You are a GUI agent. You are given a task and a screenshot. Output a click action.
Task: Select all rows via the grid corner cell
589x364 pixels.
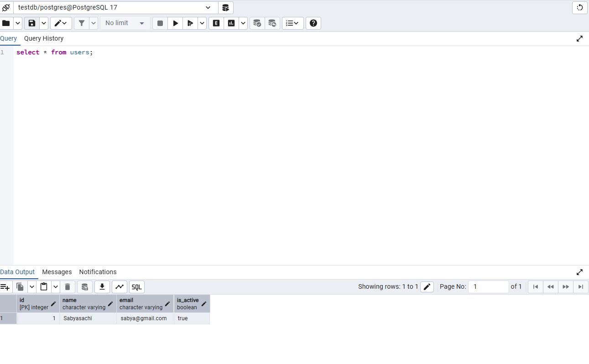click(x=8, y=304)
